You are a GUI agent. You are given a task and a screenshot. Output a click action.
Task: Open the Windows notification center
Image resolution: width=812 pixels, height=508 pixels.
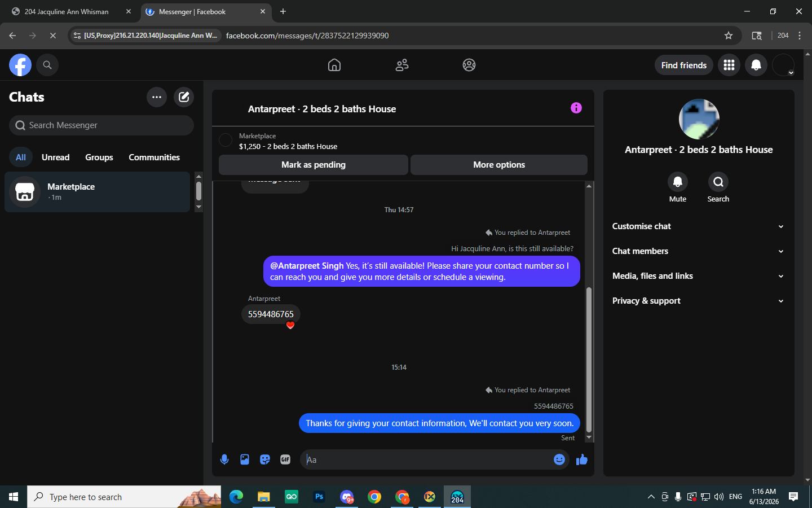793,497
